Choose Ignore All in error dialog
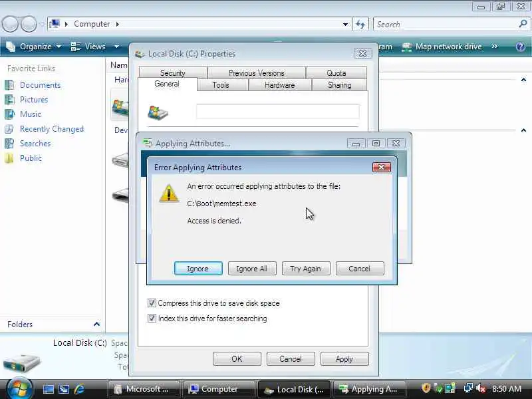This screenshot has height=399, width=532. coord(252,269)
